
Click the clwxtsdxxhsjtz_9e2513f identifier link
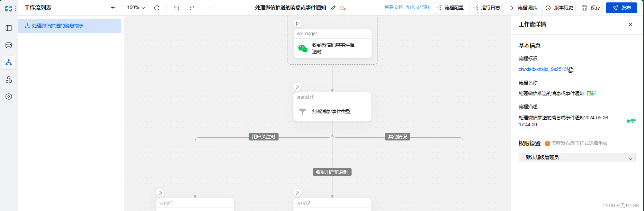(543, 69)
